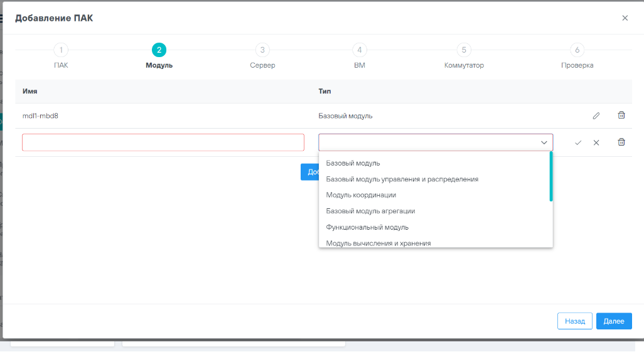The image size is (644, 352).
Task: Confirm new module with the checkmark icon
Action: coord(578,142)
